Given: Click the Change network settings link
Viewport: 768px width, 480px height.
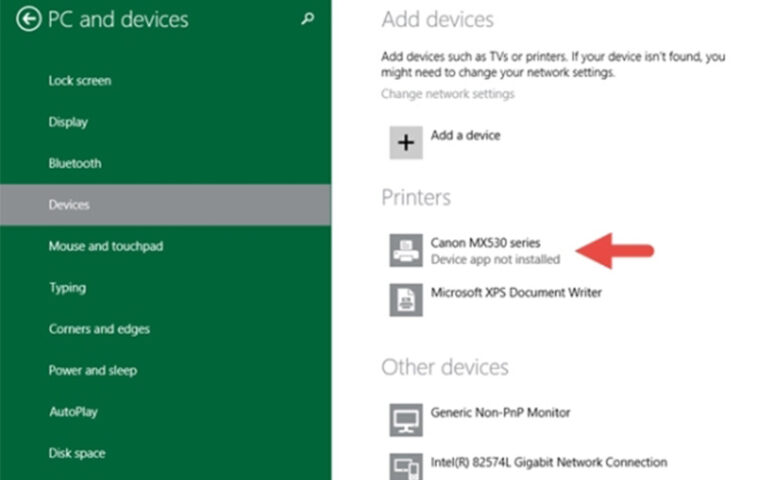Looking at the screenshot, I should (448, 94).
